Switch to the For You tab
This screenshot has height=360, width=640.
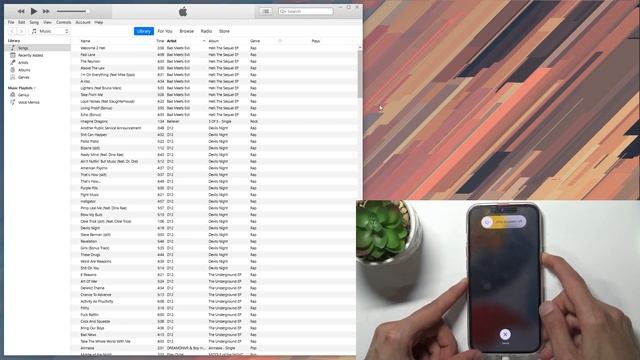tap(165, 31)
